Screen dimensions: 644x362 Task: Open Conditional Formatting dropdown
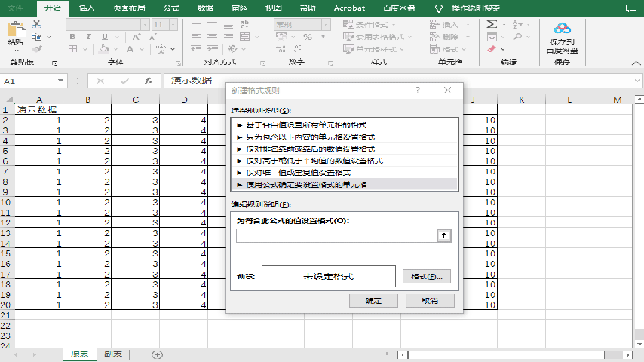pyautogui.click(x=370, y=25)
